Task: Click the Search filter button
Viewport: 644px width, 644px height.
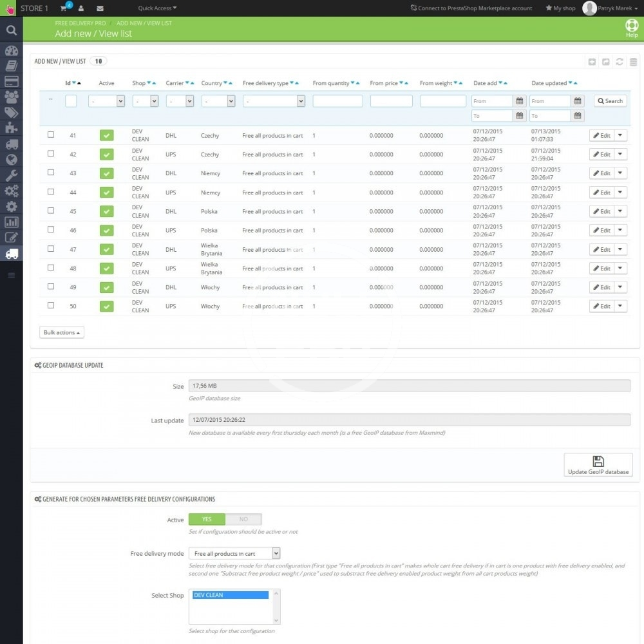Action: click(x=609, y=101)
